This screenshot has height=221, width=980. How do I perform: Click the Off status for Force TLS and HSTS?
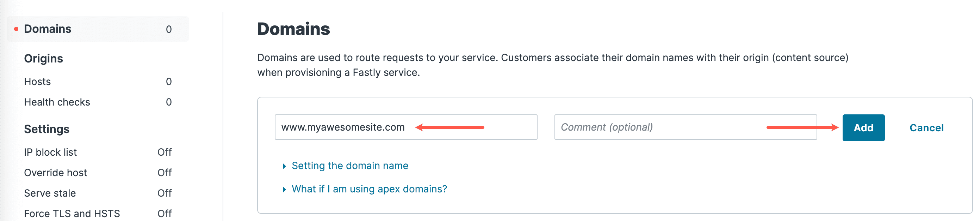pos(165,213)
